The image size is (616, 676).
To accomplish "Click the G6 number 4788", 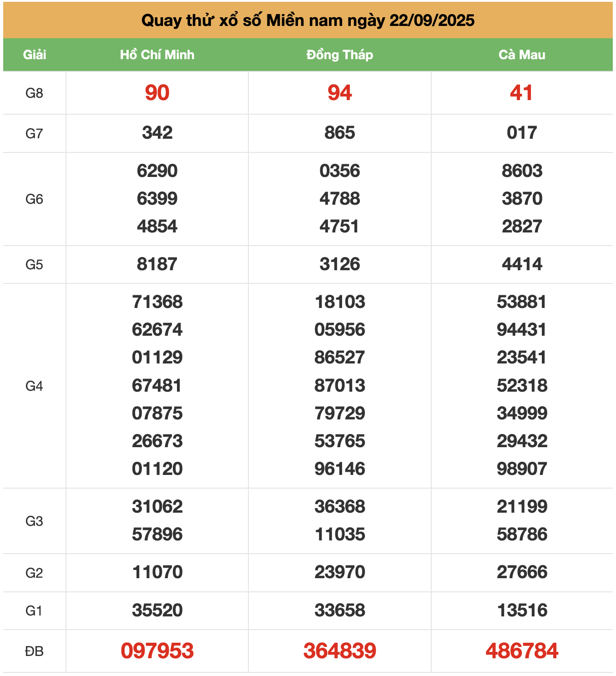I will click(339, 198).
